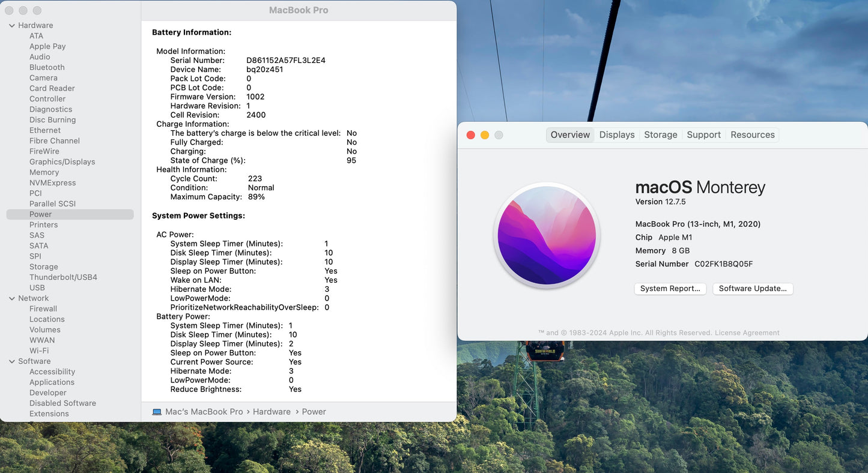
Task: Click the device name bq20z451
Action: pyautogui.click(x=265, y=70)
